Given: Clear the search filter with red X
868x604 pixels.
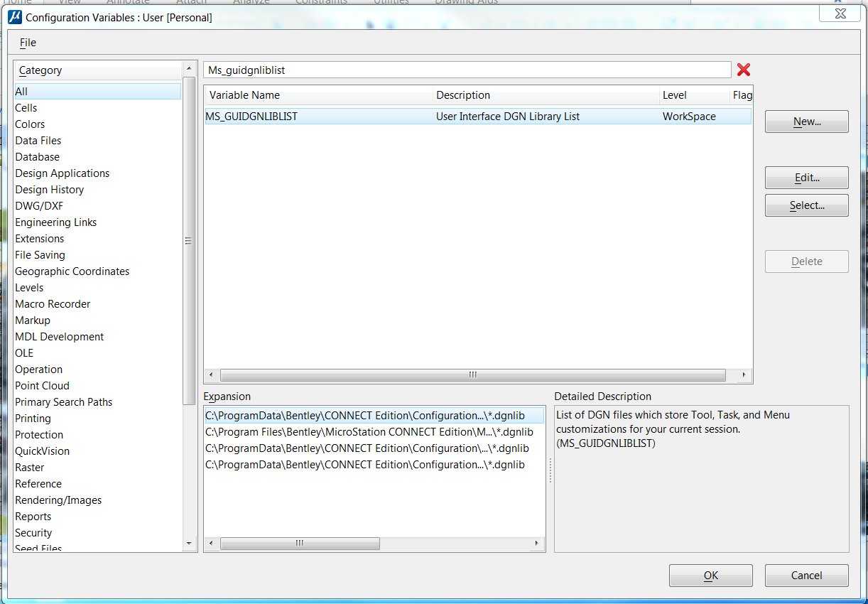Looking at the screenshot, I should (744, 70).
